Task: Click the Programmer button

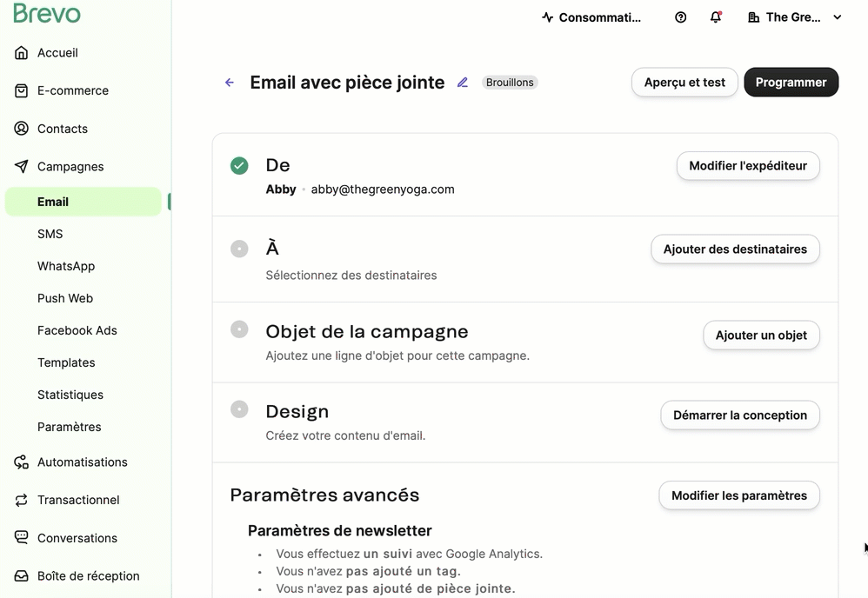Action: tap(791, 83)
